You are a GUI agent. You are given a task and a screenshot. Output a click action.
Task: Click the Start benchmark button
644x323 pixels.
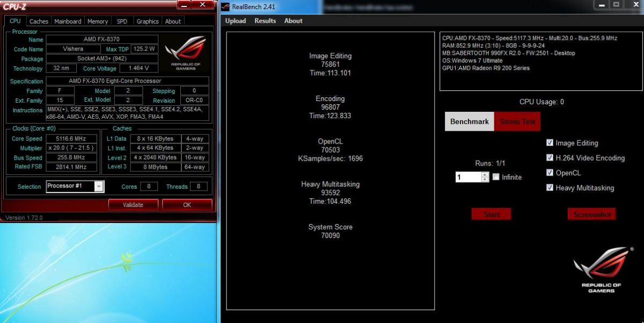point(491,214)
